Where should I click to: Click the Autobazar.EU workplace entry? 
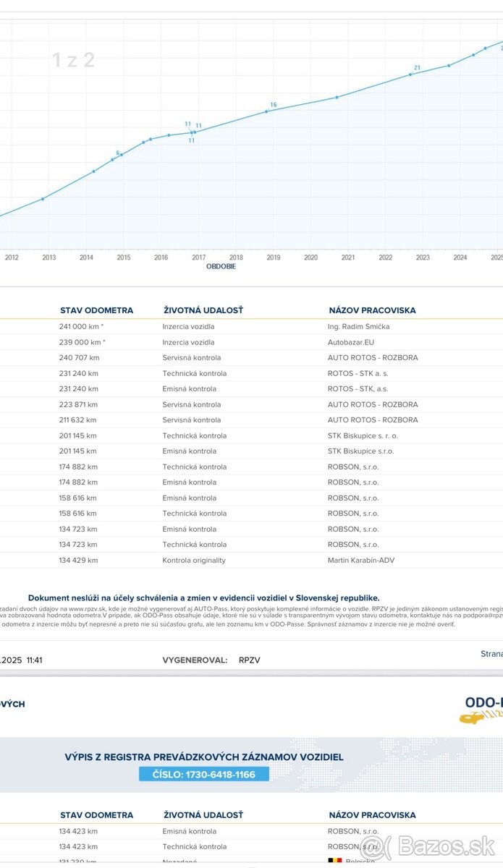(x=352, y=342)
